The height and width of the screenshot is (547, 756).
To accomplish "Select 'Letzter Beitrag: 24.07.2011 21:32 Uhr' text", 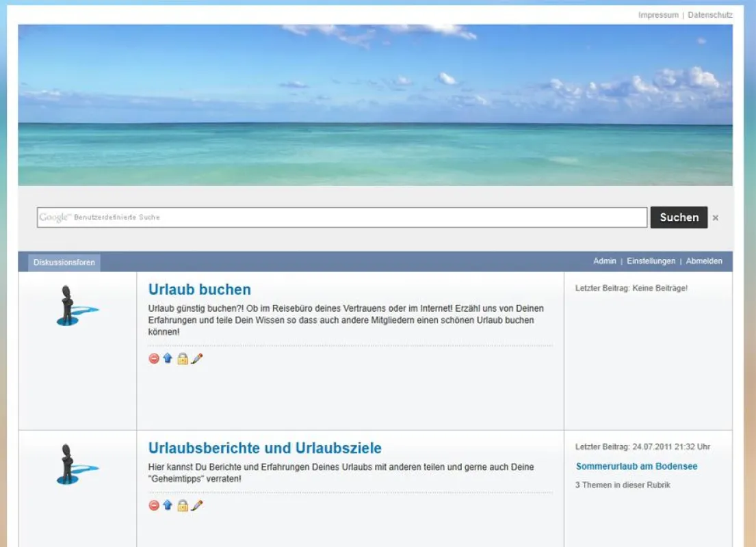I will (x=642, y=446).
